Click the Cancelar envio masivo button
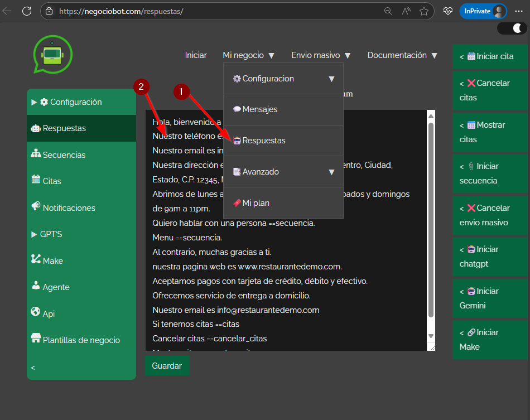This screenshot has width=530, height=420. (490, 215)
